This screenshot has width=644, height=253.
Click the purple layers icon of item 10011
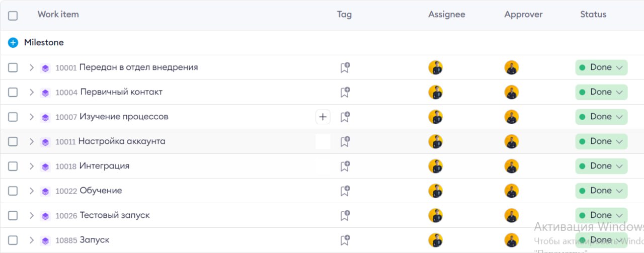[45, 142]
